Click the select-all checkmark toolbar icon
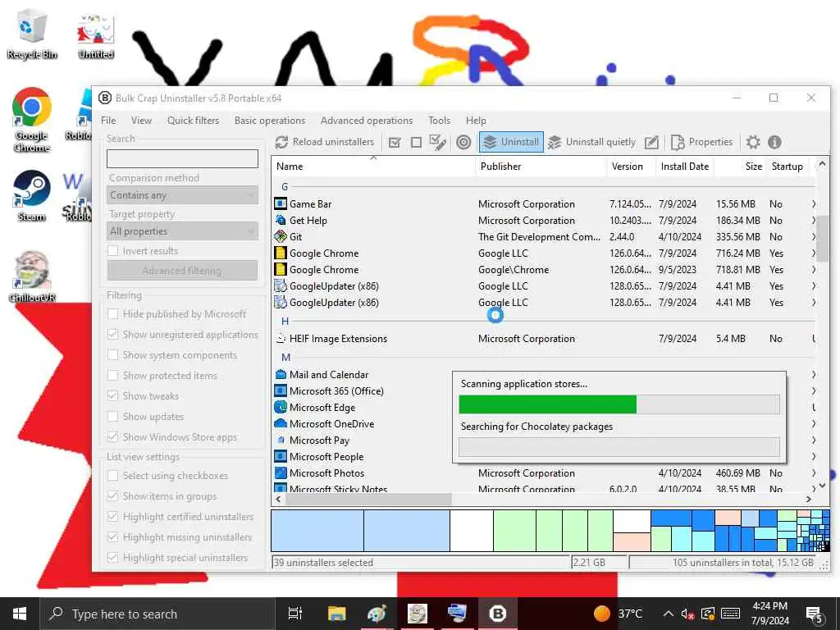Screen dimensions: 840x630 coord(395,142)
